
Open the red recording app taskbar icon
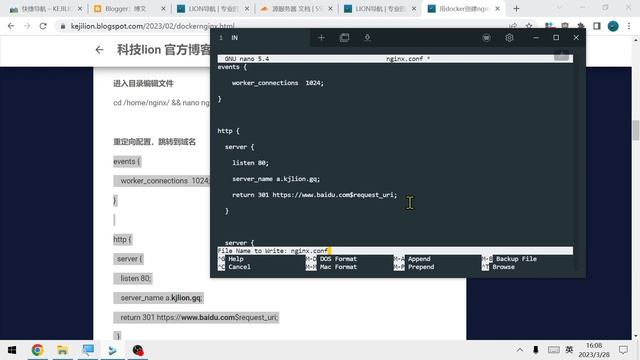click(x=138, y=350)
